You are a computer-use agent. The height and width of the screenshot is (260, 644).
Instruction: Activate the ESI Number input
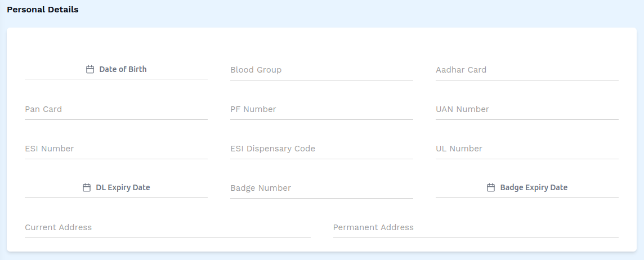pyautogui.click(x=116, y=149)
